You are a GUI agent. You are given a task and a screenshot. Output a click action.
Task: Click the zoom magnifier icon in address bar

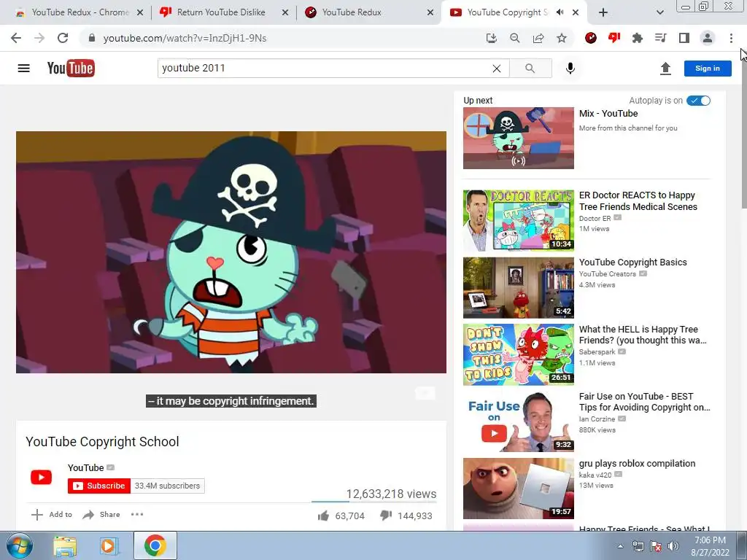[x=514, y=38]
